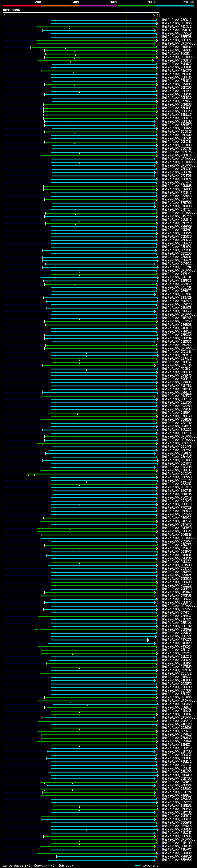Viewport: 197px width, 868px height.
Task: Click the green alignment bar for UniRef100_C8XJI5
Action: pos(97,443)
